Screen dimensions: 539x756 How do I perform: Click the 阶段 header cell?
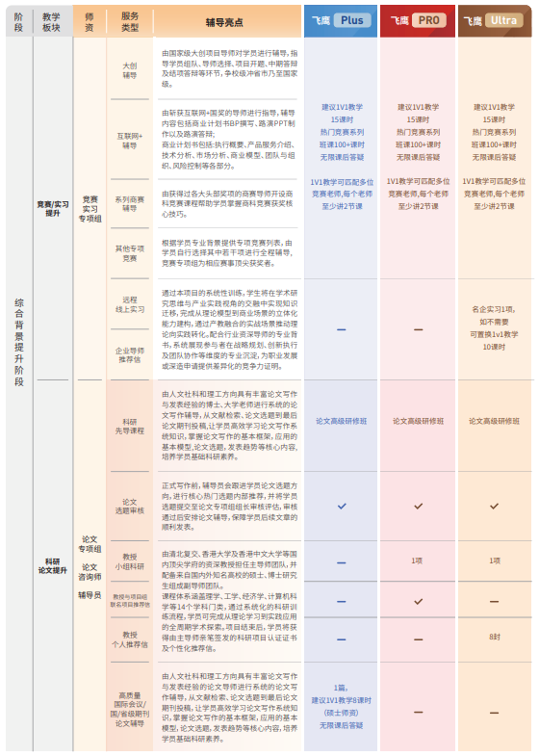tap(19, 22)
